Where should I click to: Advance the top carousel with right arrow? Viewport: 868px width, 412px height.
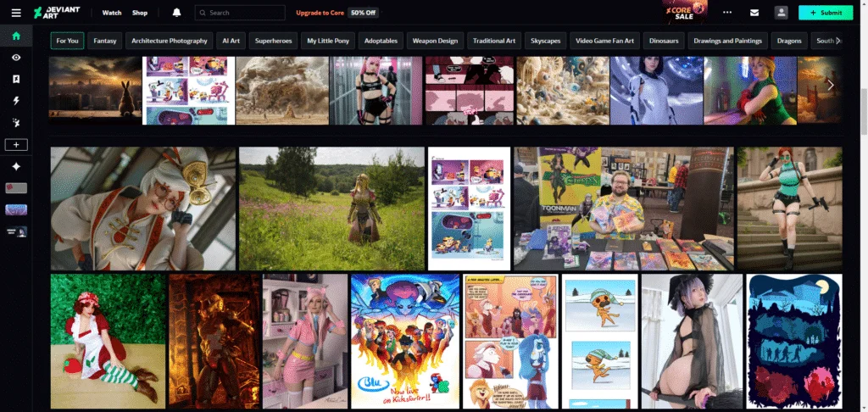coord(831,86)
